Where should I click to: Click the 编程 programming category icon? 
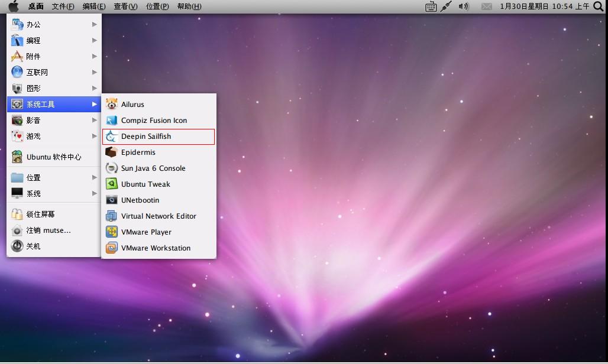(17, 40)
